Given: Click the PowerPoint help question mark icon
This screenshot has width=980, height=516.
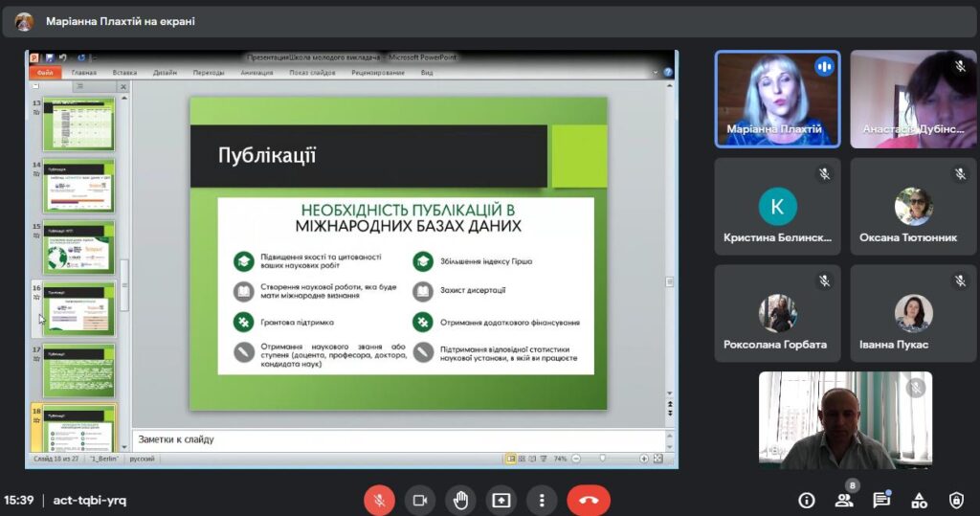Looking at the screenshot, I should point(668,72).
